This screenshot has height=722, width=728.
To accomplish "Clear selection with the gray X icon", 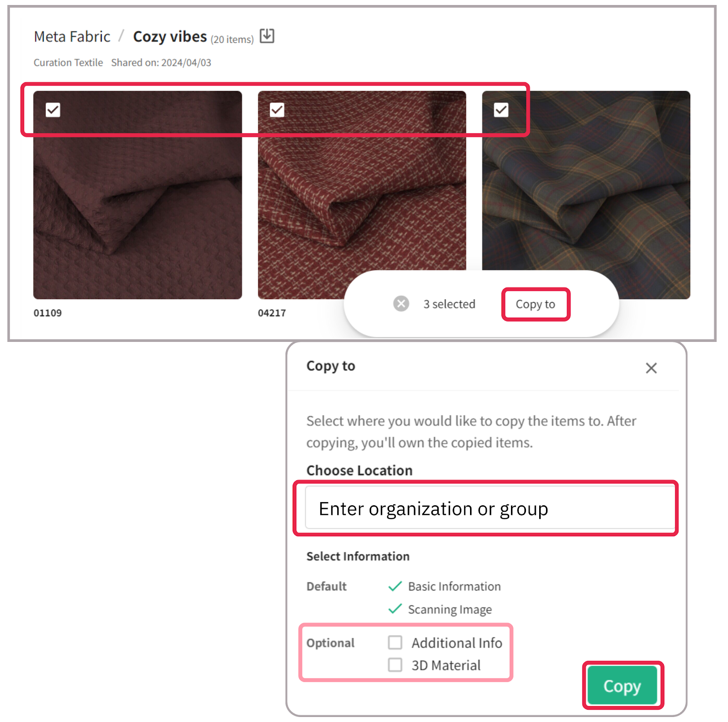I will coord(401,303).
